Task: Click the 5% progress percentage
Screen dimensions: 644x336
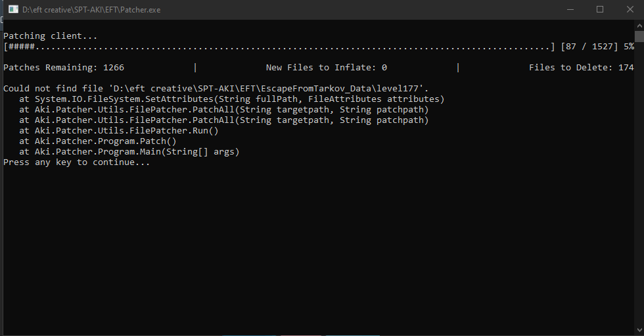Action: (x=629, y=47)
